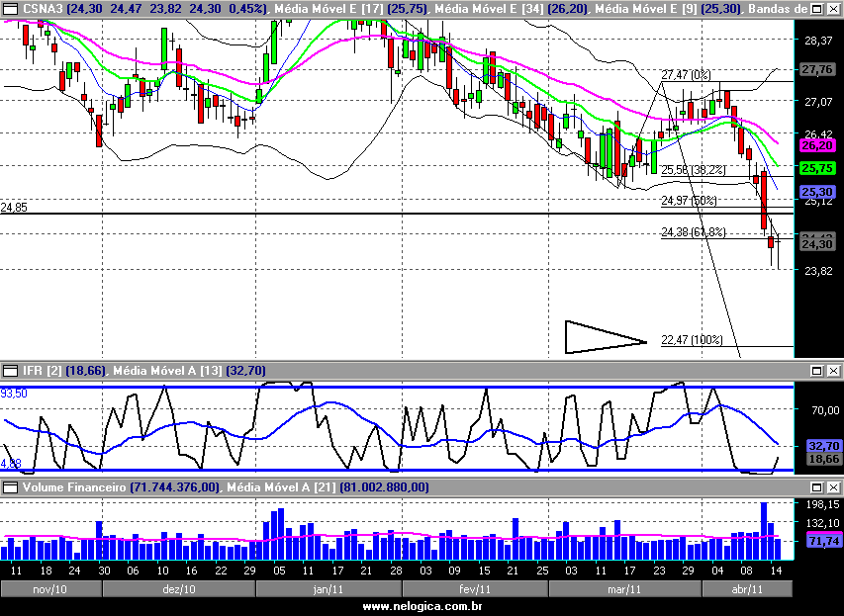The width and height of the screenshot is (844, 616).
Task: Click the "4,88" IFR lower level label
Action: point(11,463)
